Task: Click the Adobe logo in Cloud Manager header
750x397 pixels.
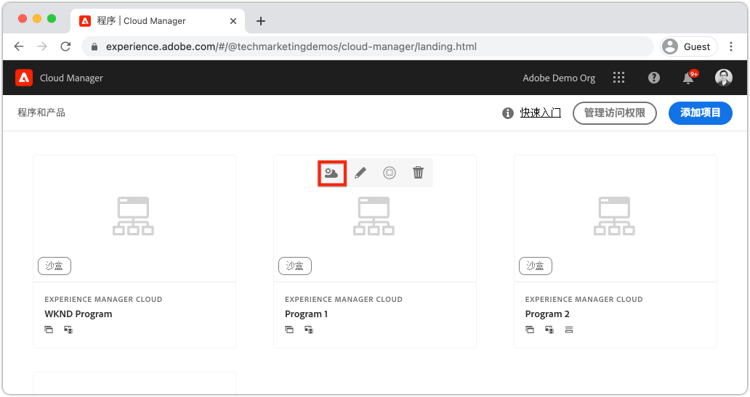Action: point(24,77)
